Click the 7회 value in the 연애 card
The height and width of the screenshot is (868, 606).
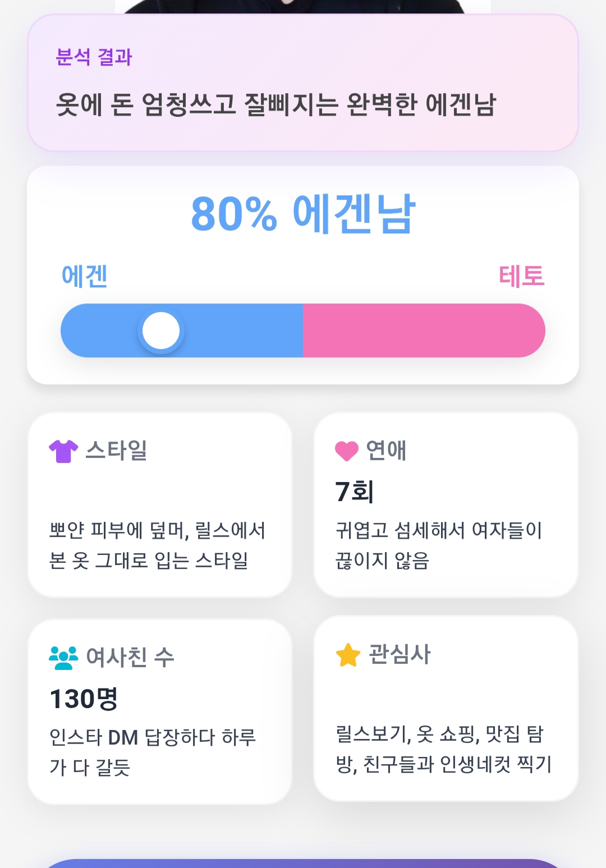(x=355, y=492)
